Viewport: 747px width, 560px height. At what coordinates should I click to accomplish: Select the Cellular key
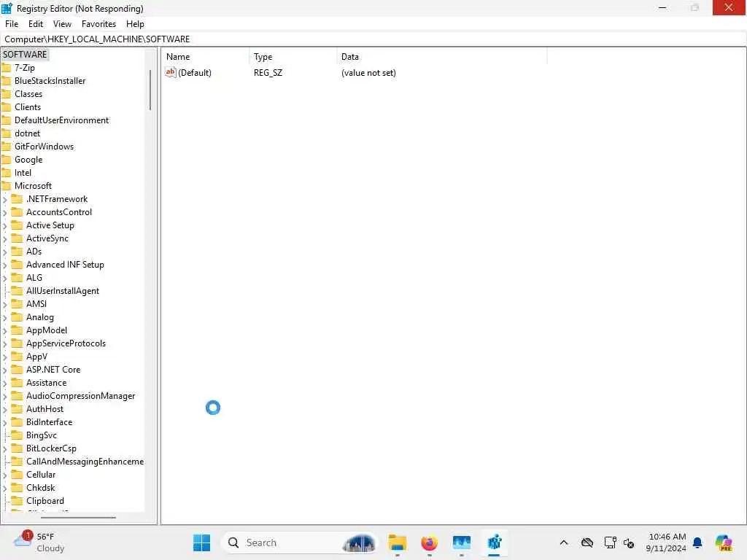pos(41,474)
